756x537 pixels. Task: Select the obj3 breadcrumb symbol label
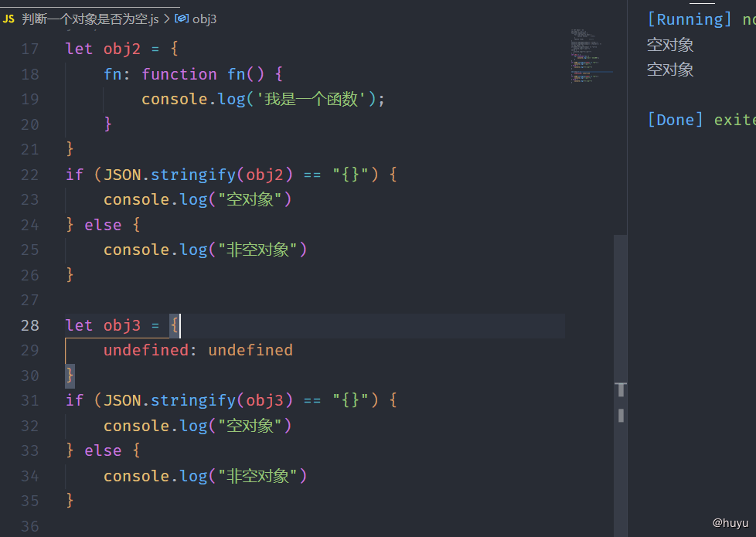[204, 19]
